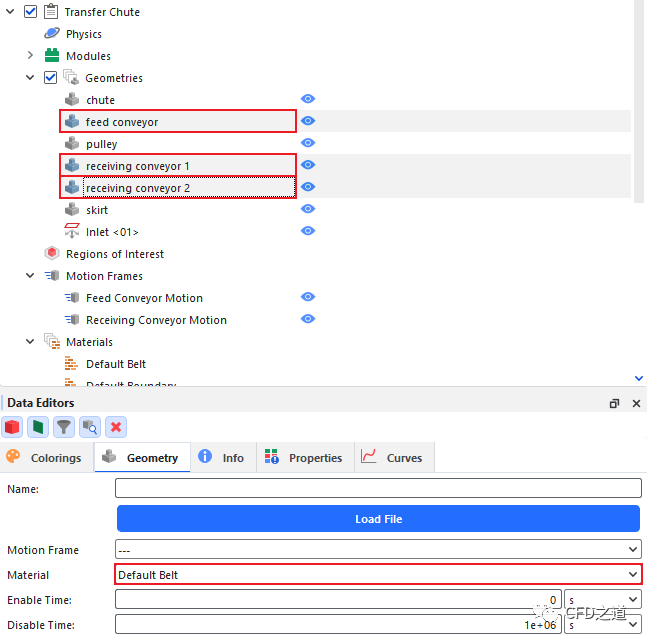The width and height of the screenshot is (647, 641).
Task: Click the green Modules block icon
Action: [x=52, y=55]
